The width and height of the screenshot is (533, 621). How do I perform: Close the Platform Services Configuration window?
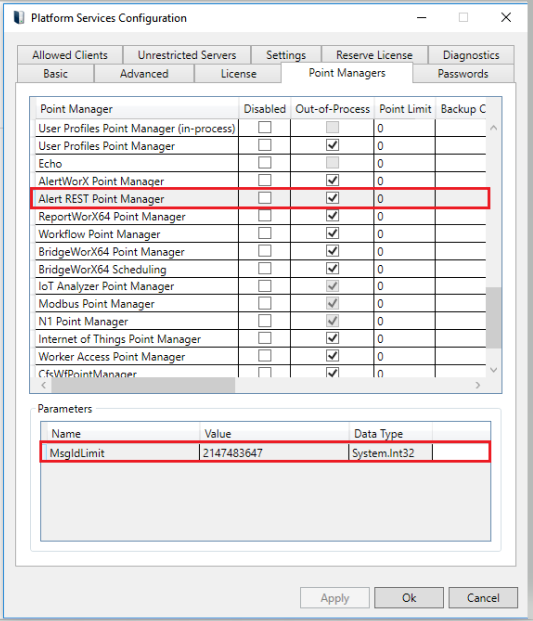click(x=506, y=17)
